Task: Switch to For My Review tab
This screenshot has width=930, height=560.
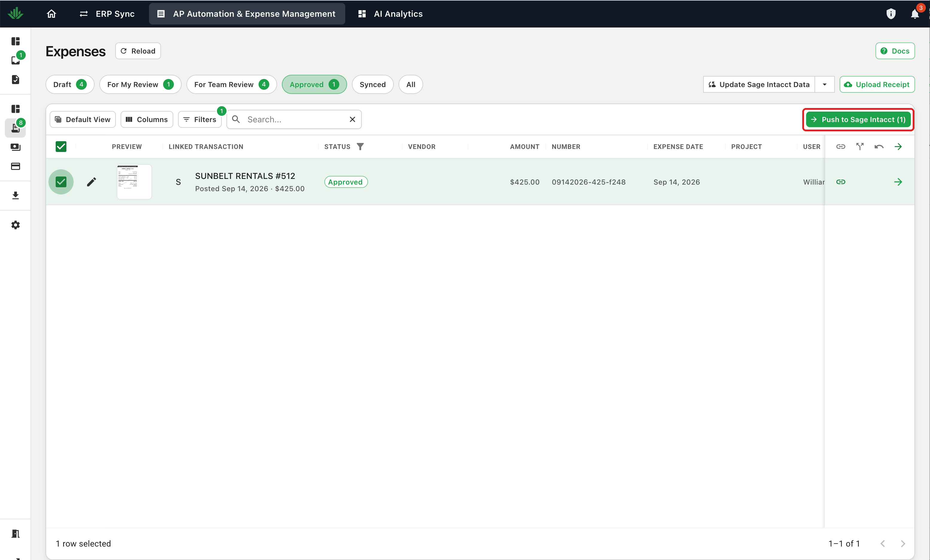Action: [x=140, y=85]
